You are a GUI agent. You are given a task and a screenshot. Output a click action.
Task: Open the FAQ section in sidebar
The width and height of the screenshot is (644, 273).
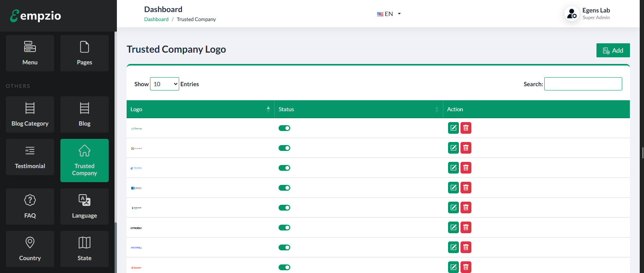coord(30,206)
